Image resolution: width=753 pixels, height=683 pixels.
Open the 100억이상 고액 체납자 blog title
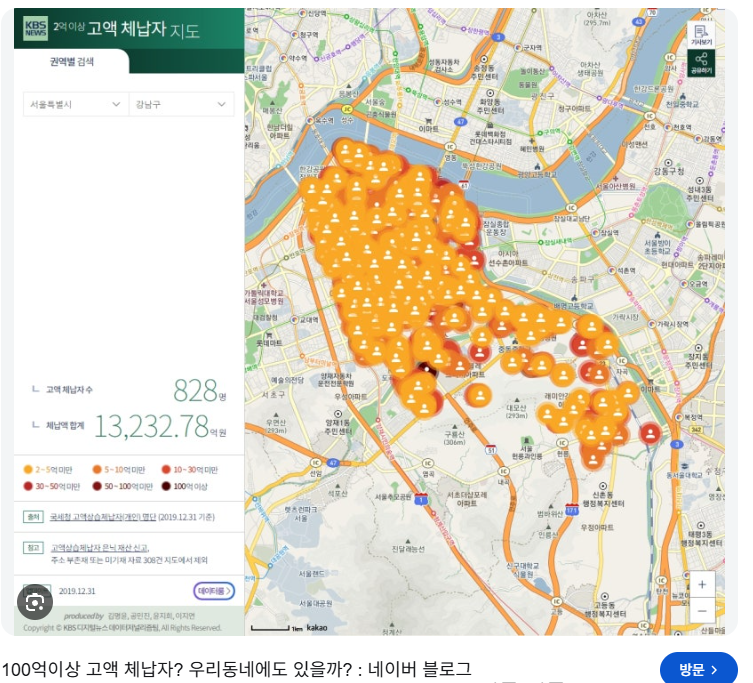[237, 669]
